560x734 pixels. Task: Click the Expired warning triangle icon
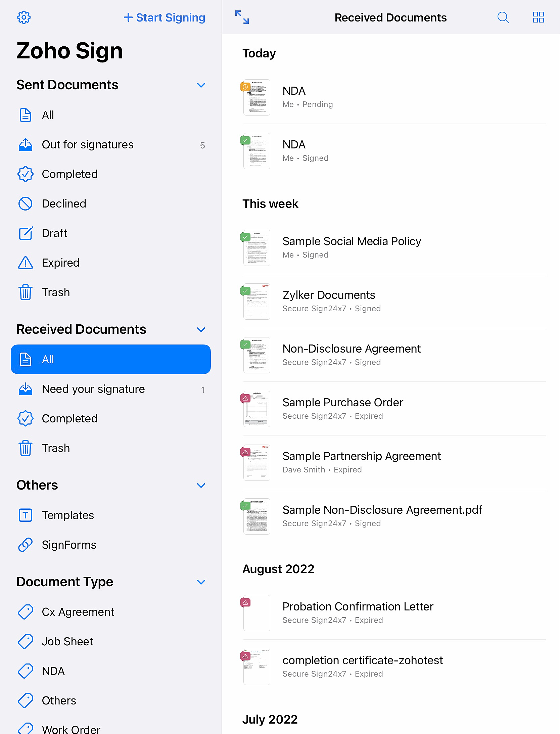point(26,263)
